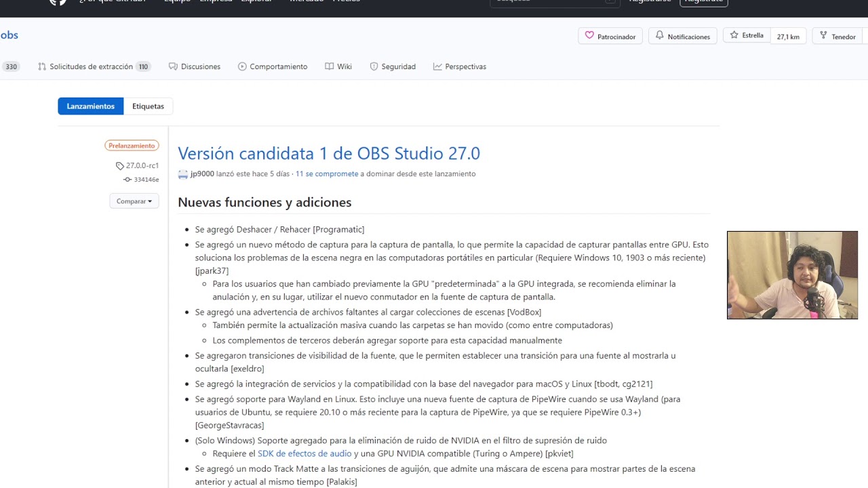Viewport: 868px width, 488px height.
Task: Open the 27,1 km stargazers count
Action: [x=788, y=37]
